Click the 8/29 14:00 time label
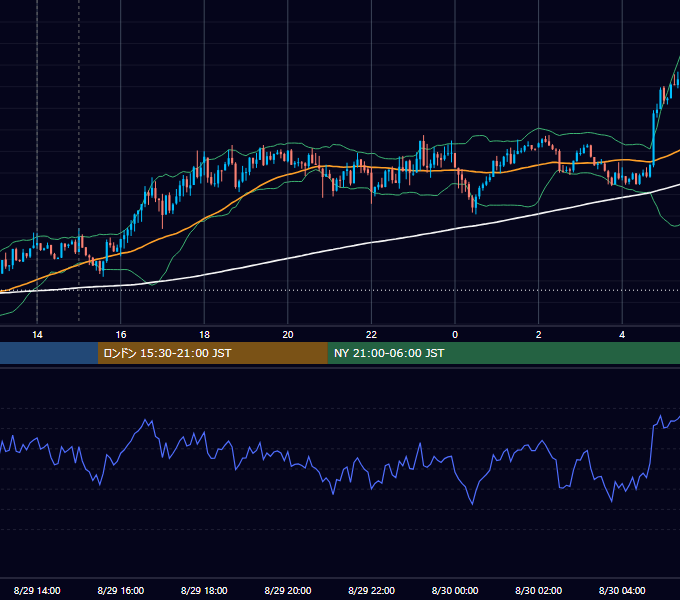Screen dimensions: 680x600 (37, 590)
